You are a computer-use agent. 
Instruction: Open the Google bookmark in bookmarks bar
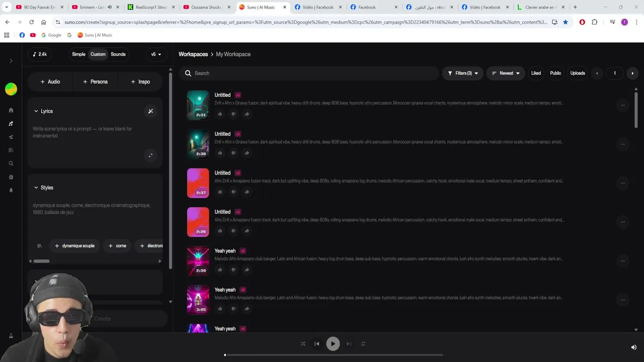point(51,35)
